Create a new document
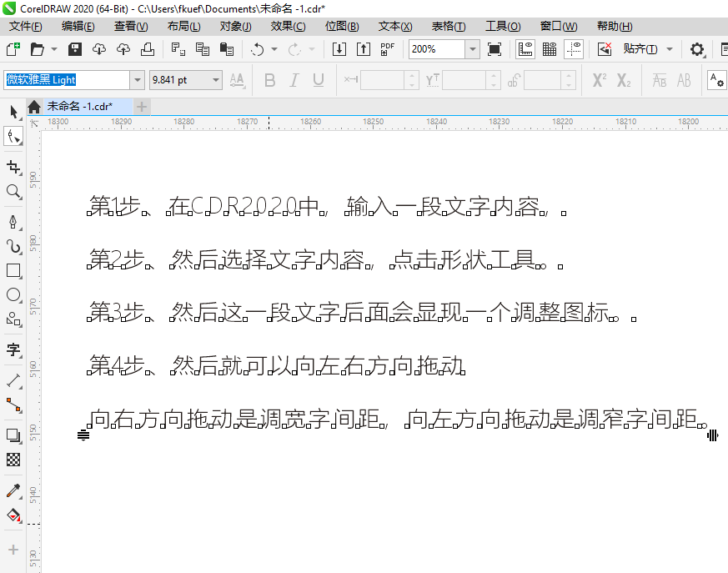Screen dimensions: 728x573 (x=13, y=48)
